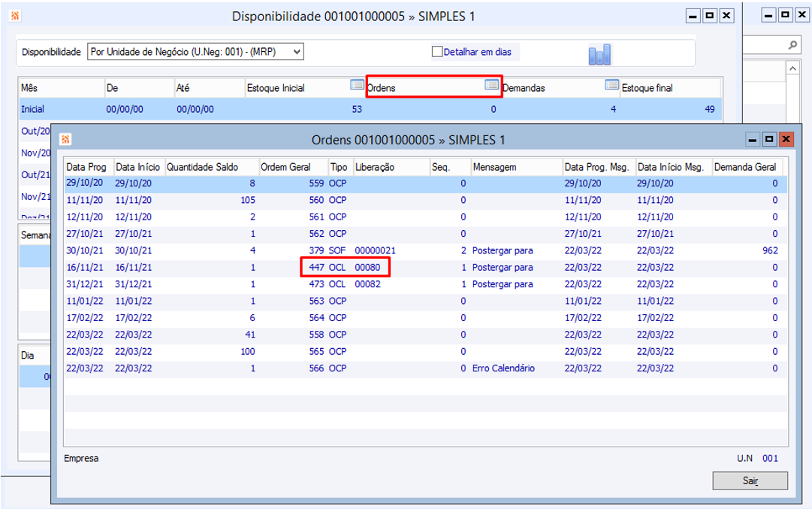Close the Ordens window

point(786,140)
